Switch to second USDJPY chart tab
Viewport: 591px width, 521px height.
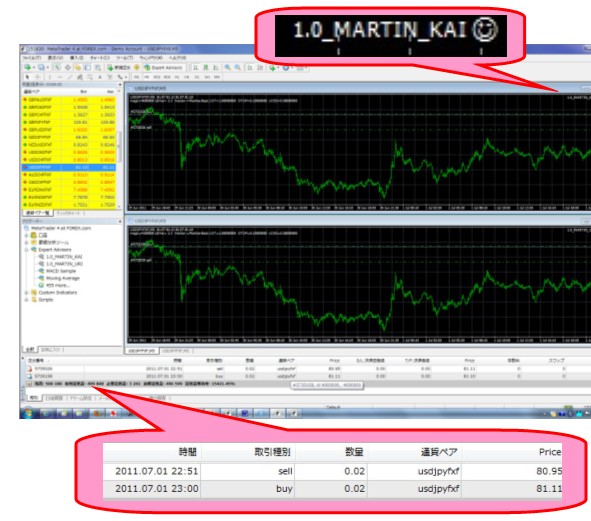[176, 351]
